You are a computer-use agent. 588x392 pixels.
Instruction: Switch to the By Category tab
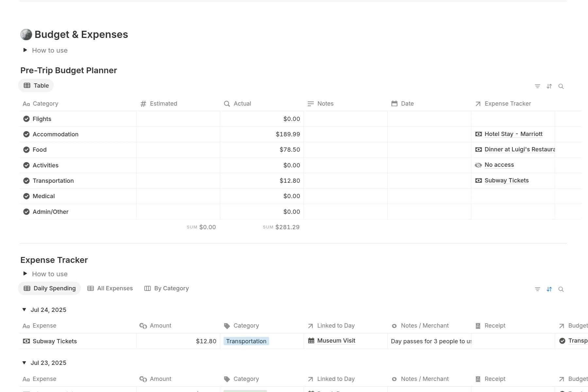(x=166, y=288)
